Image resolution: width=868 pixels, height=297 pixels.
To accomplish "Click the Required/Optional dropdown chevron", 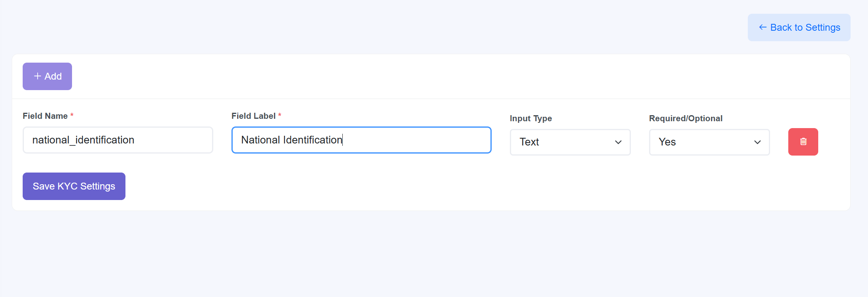I will pos(757,142).
